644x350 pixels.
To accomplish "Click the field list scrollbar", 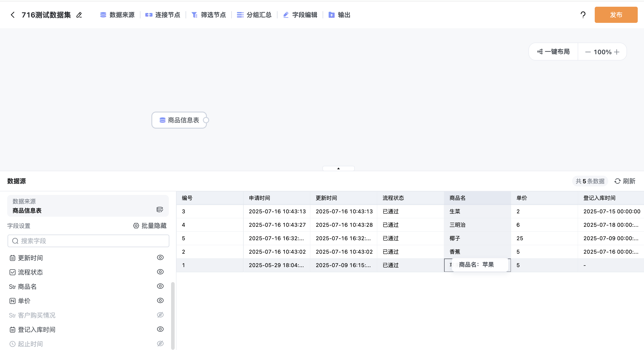I will click(172, 316).
